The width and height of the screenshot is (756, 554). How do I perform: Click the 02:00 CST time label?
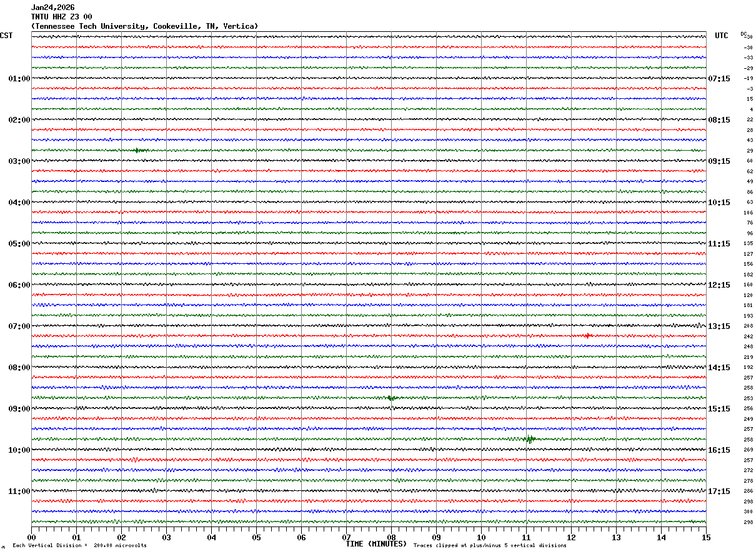19,120
